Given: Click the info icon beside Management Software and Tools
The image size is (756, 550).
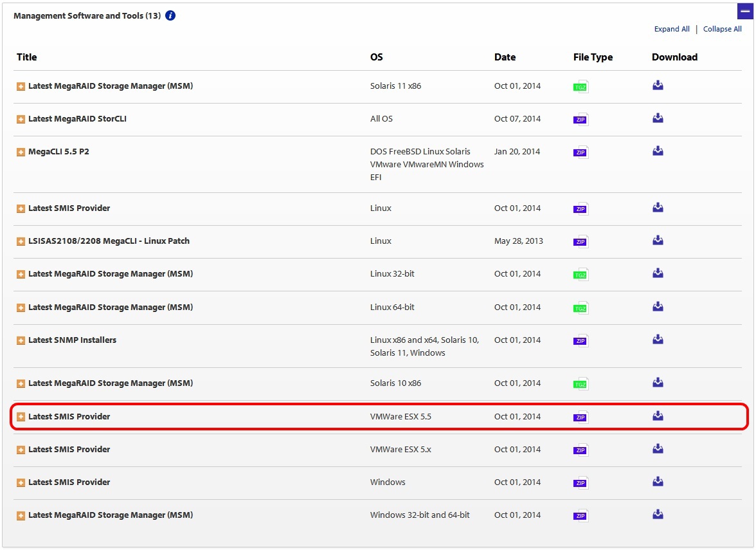Looking at the screenshot, I should coord(170,15).
